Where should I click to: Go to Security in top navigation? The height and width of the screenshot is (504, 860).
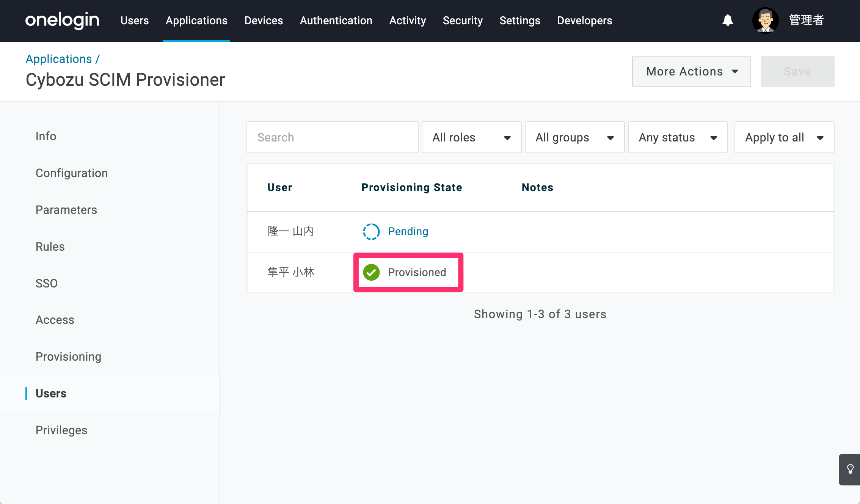tap(463, 20)
